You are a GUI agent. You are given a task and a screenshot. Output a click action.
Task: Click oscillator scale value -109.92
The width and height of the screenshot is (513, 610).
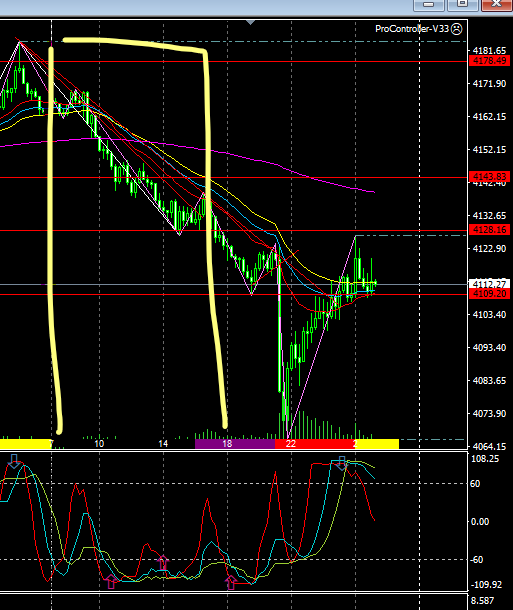click(486, 585)
